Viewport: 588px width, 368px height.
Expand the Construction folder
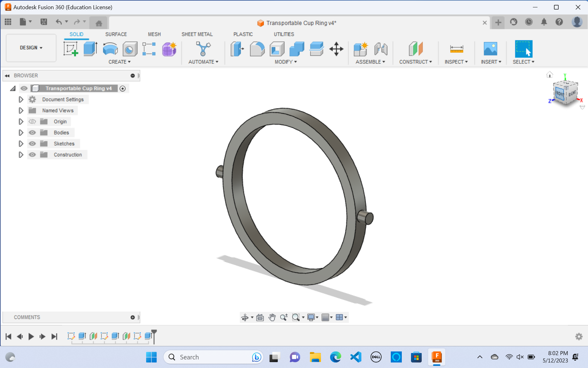(21, 155)
